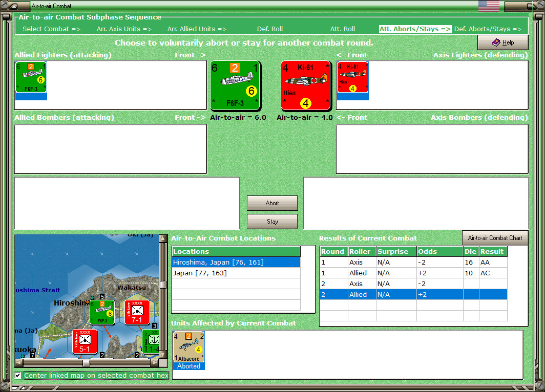545x392 pixels.
Task: Click the Def. Roll subphase step
Action: click(x=270, y=29)
